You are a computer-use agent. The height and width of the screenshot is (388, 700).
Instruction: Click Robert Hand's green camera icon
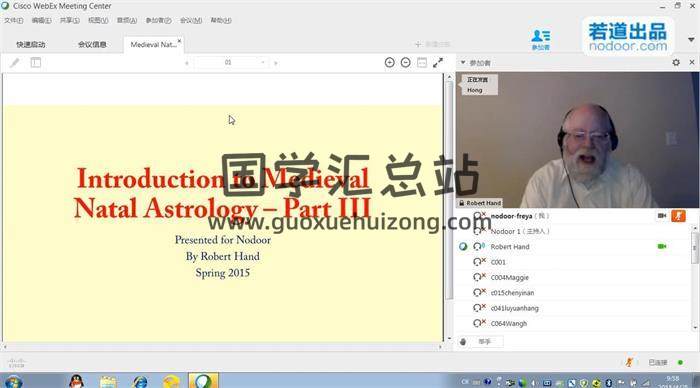click(662, 246)
